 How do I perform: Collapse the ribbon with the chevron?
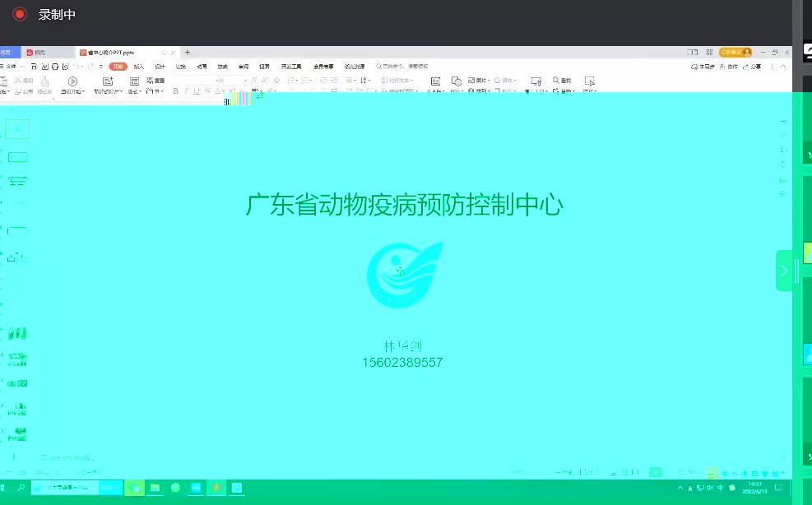click(783, 67)
